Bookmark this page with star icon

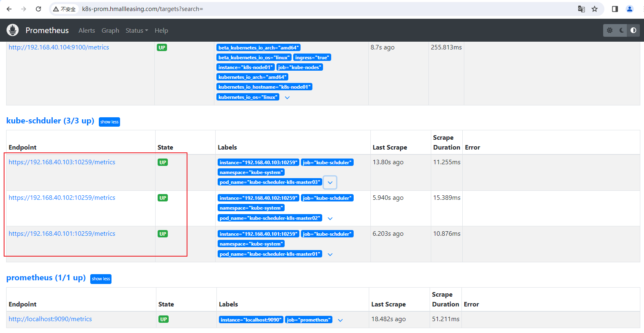595,9
